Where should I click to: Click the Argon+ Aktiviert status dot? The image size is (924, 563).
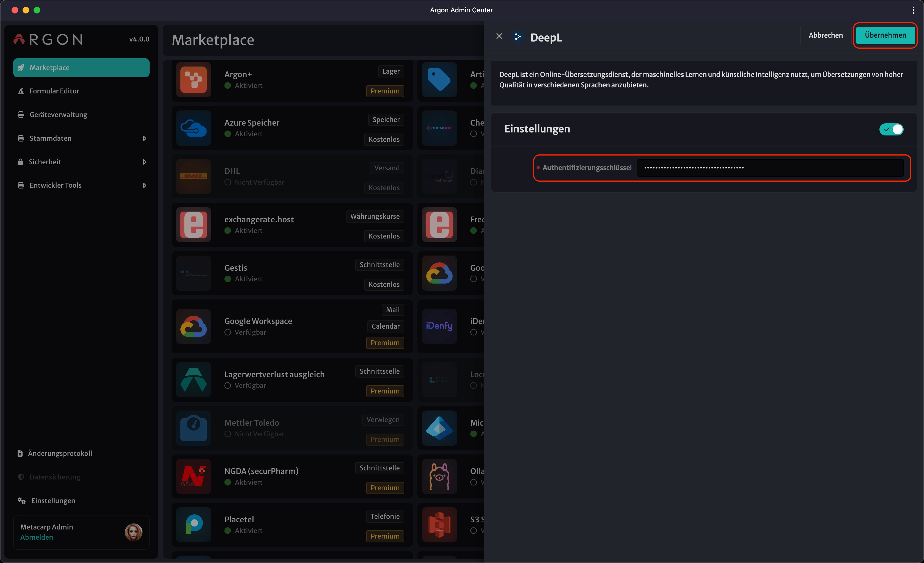click(x=228, y=85)
